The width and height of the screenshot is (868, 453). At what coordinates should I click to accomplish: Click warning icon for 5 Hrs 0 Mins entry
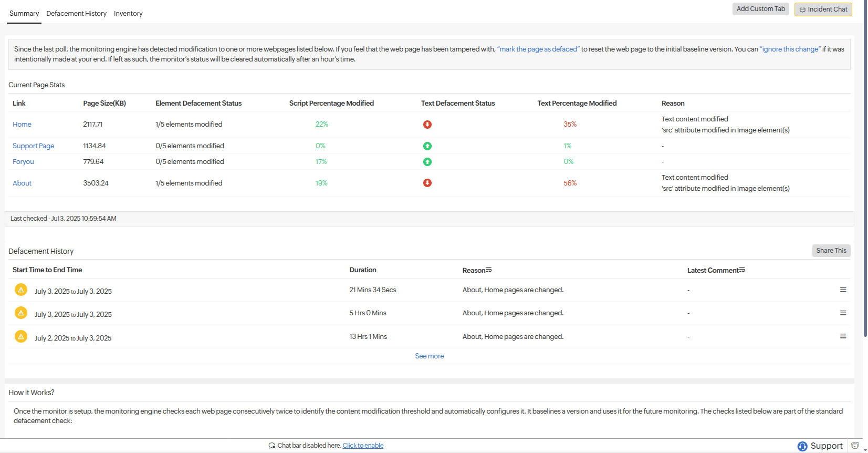point(21,313)
